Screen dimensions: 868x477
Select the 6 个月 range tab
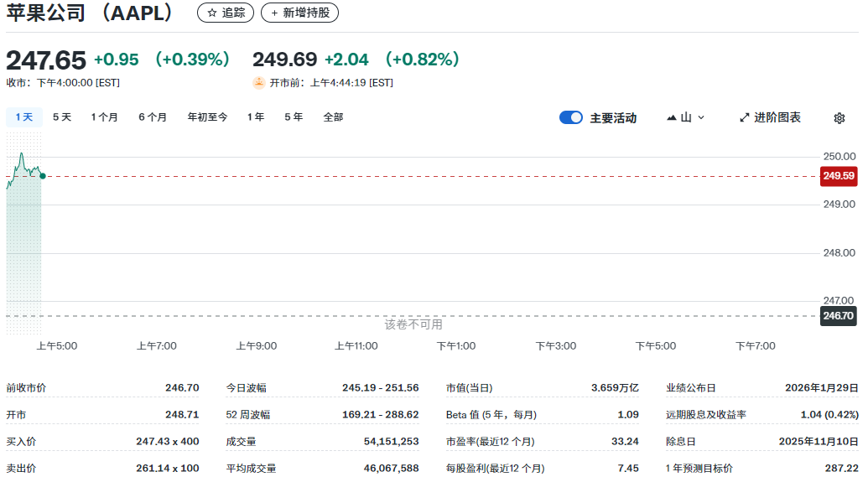point(153,117)
